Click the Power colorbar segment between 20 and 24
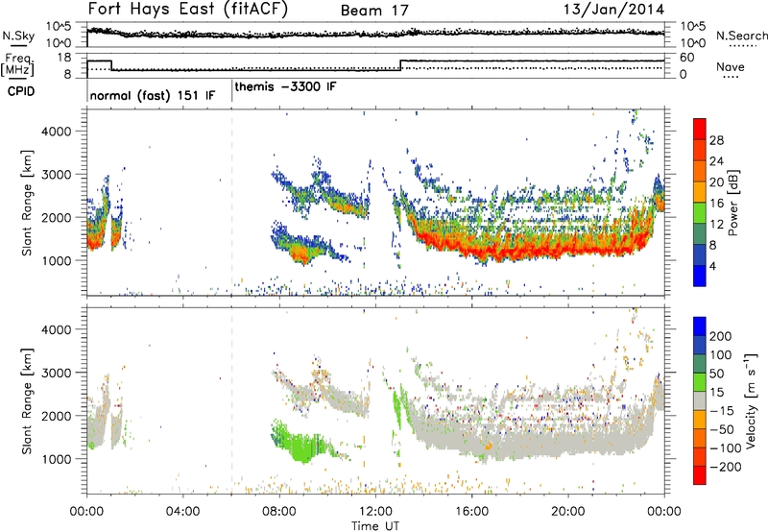The width and height of the screenshot is (768, 532). pos(700,171)
